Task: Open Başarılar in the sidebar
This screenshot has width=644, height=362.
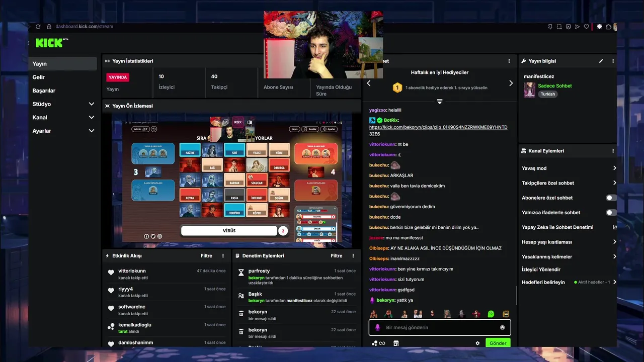Action: [x=44, y=91]
